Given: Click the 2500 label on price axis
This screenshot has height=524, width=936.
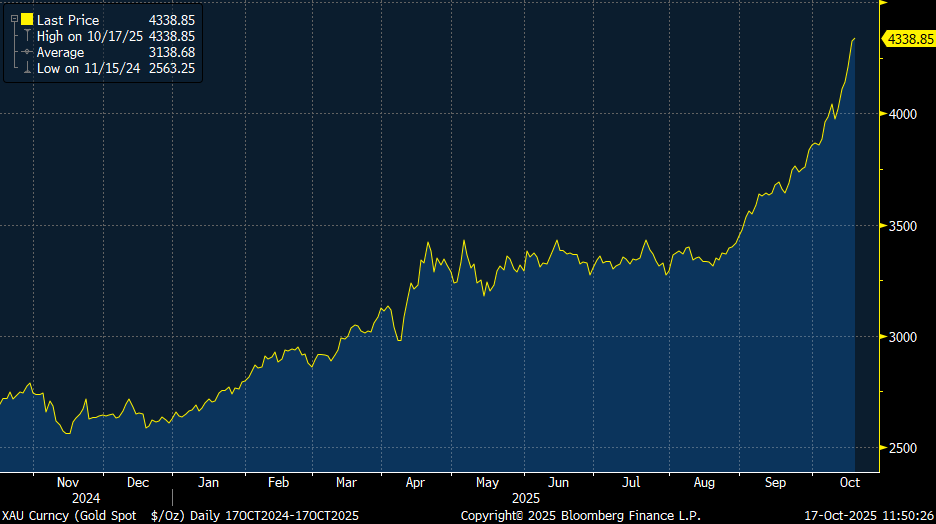Looking at the screenshot, I should pos(904,448).
